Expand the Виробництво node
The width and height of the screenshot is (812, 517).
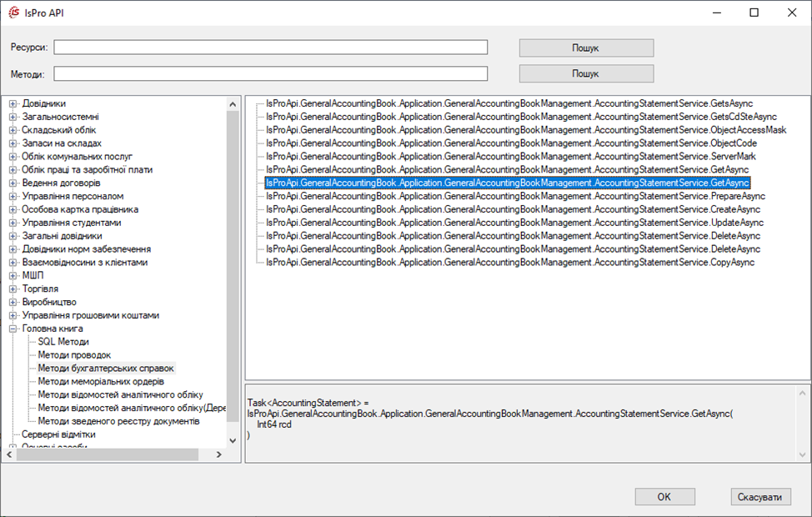13,302
